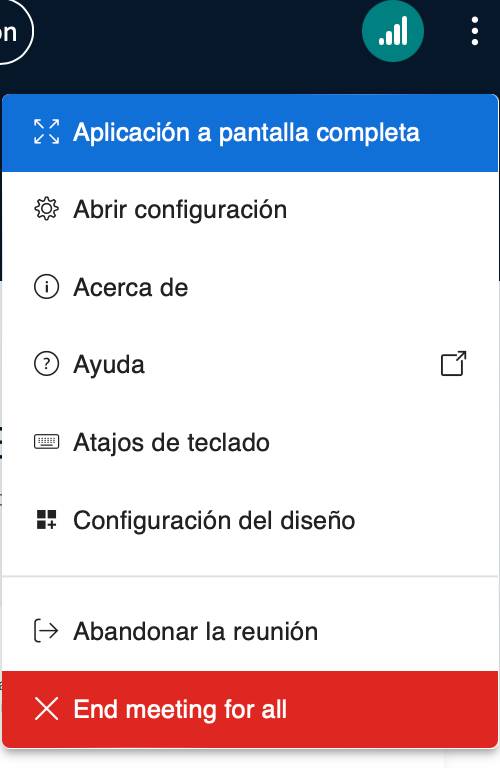This screenshot has width=500, height=768.
Task: Select Abandonar la reunión
Action: [250, 631]
